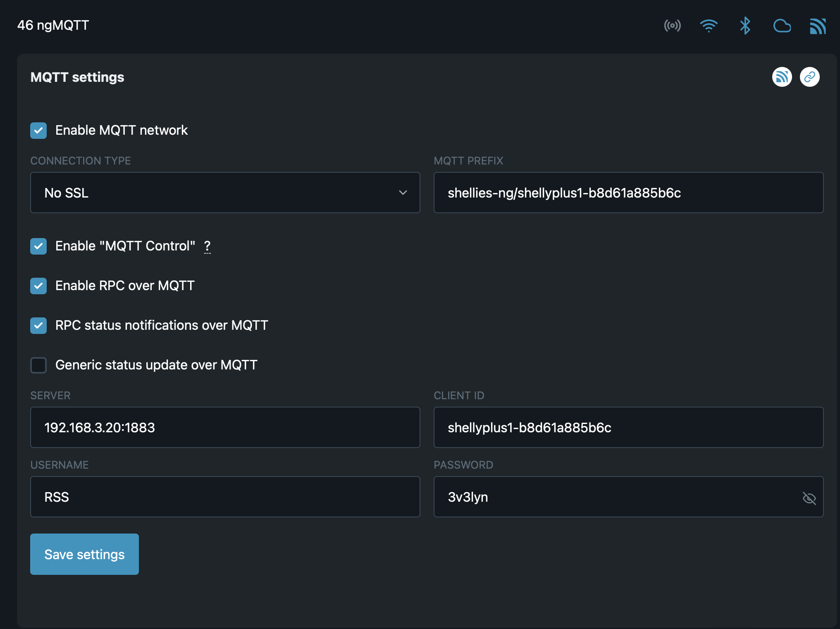
Task: Click the Bluetooth icon in header
Action: tap(745, 26)
